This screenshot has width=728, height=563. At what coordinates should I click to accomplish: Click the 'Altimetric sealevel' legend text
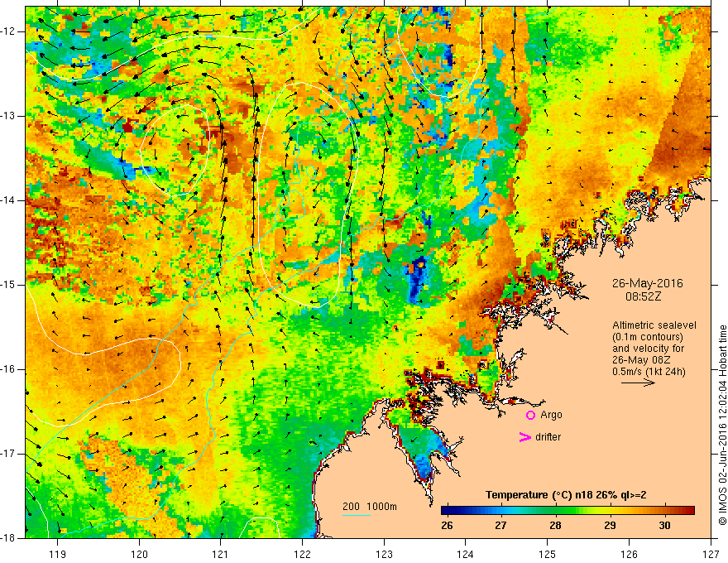click(x=654, y=325)
